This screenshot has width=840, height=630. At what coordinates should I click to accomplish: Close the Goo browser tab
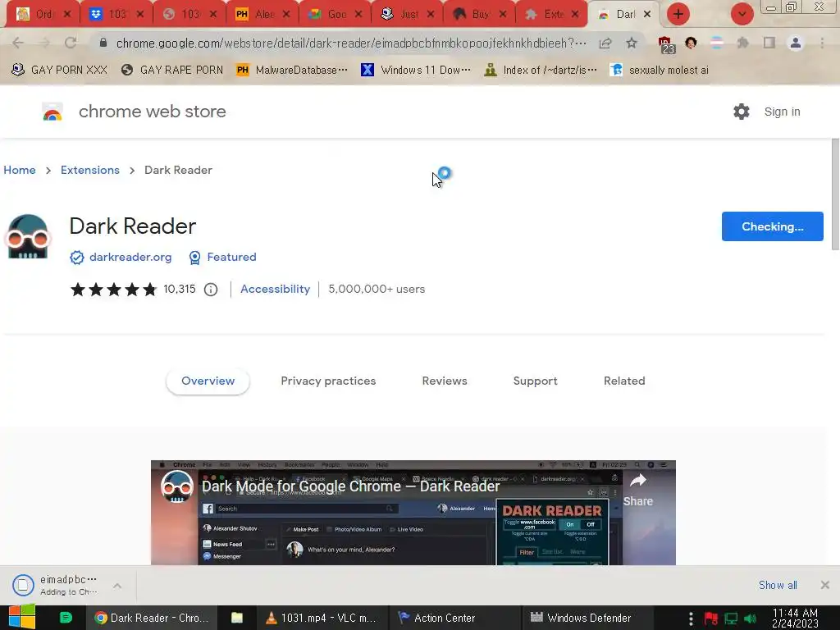pos(358,14)
